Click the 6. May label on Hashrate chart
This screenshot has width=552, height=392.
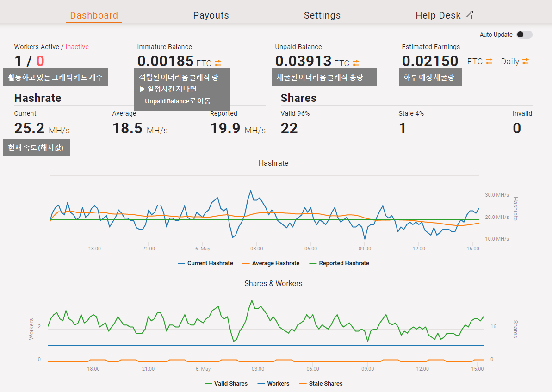tap(203, 249)
